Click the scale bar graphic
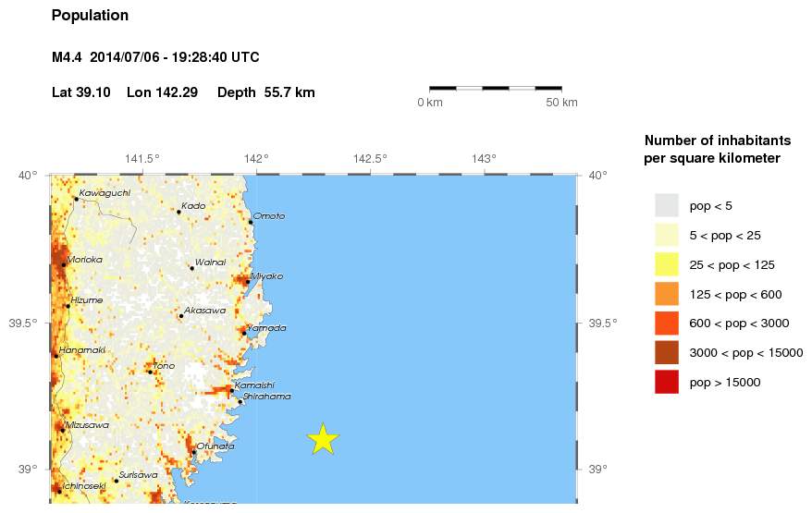812x513 pixels. [x=496, y=89]
